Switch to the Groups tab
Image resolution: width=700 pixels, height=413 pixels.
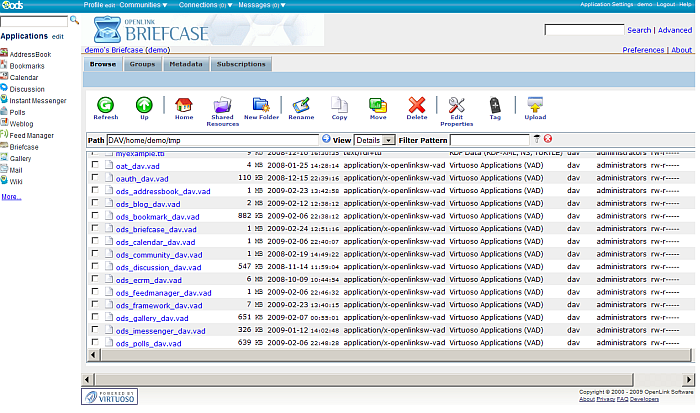pyautogui.click(x=142, y=64)
